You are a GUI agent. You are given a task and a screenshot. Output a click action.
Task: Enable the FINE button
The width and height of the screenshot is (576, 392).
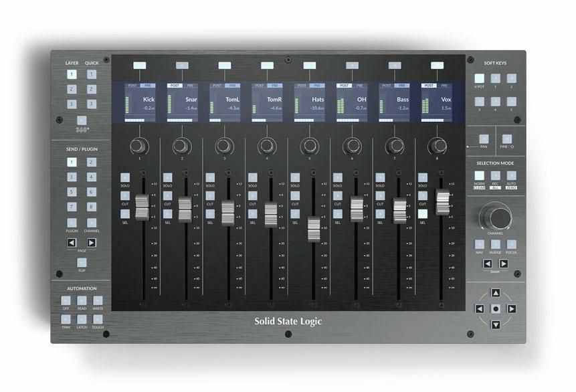tap(507, 138)
